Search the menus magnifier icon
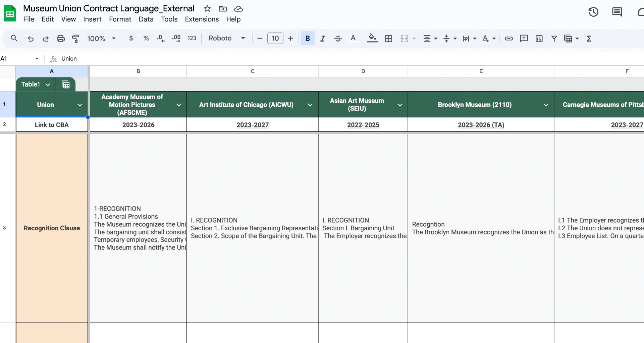 click(x=14, y=38)
